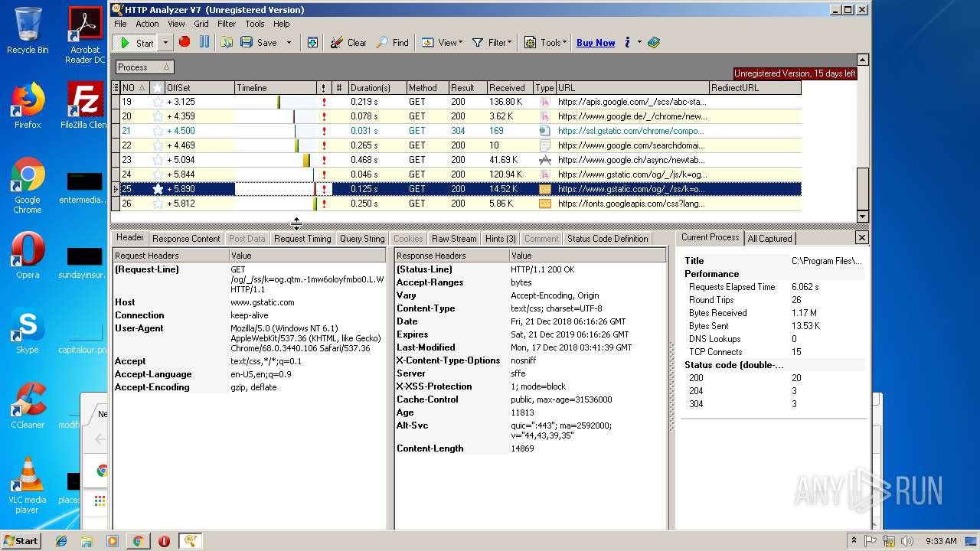Switch to the Response Content tab
Image resolution: width=980 pixels, height=551 pixels.
(x=186, y=239)
